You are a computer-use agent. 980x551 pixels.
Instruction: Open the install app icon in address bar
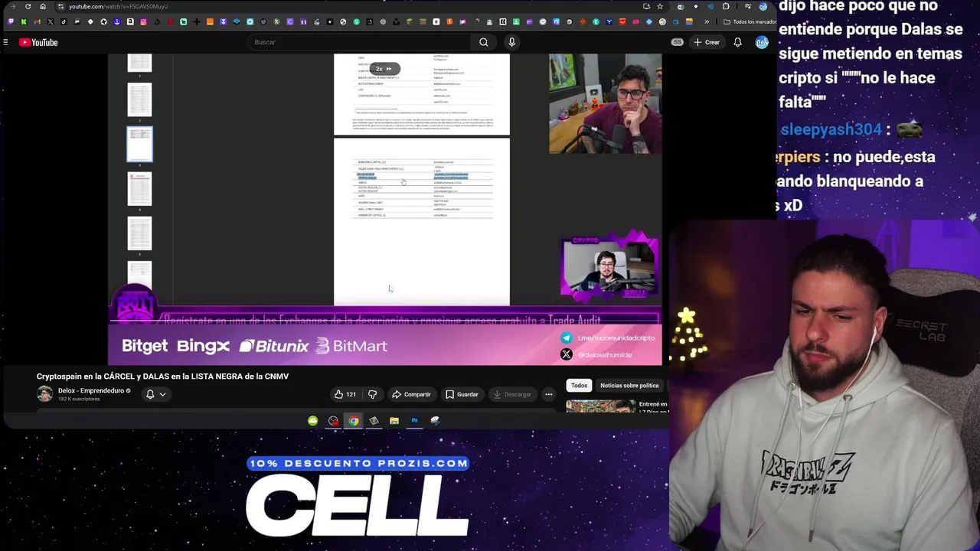pyautogui.click(x=647, y=6)
